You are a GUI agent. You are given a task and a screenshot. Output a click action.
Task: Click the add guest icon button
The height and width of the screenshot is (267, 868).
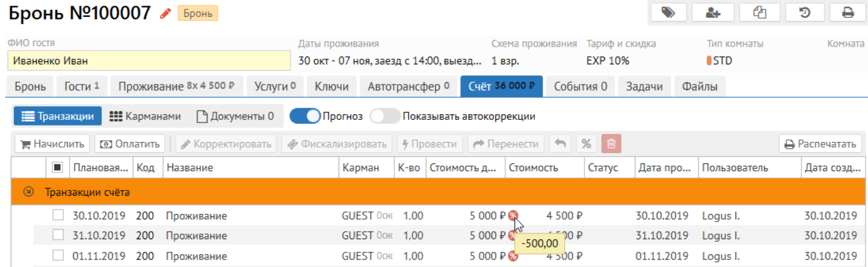pyautogui.click(x=713, y=12)
